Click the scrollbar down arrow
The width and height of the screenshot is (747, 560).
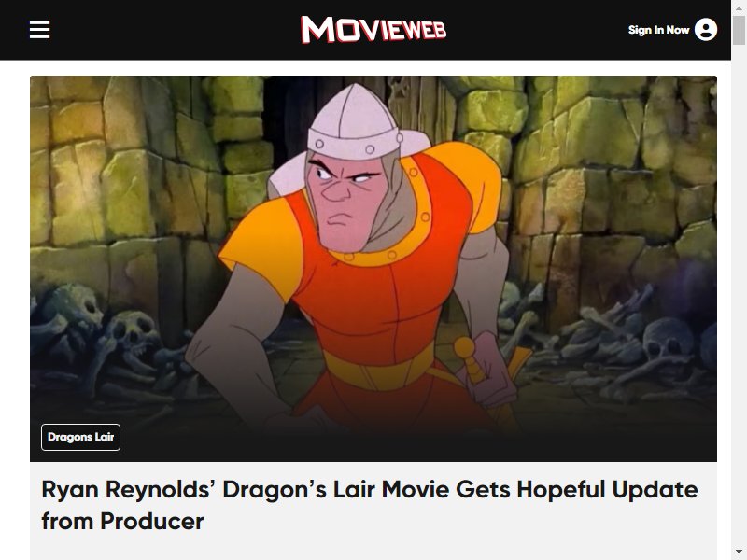tap(739, 553)
